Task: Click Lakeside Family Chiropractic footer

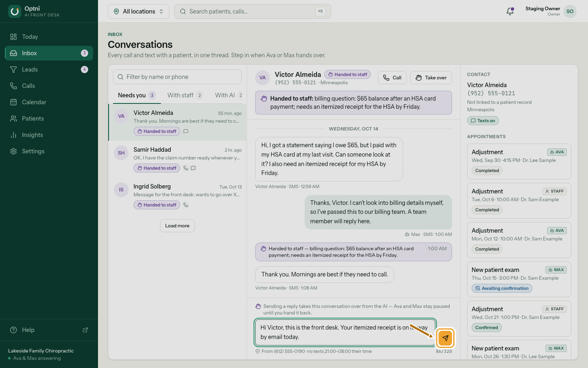Action: click(41, 351)
